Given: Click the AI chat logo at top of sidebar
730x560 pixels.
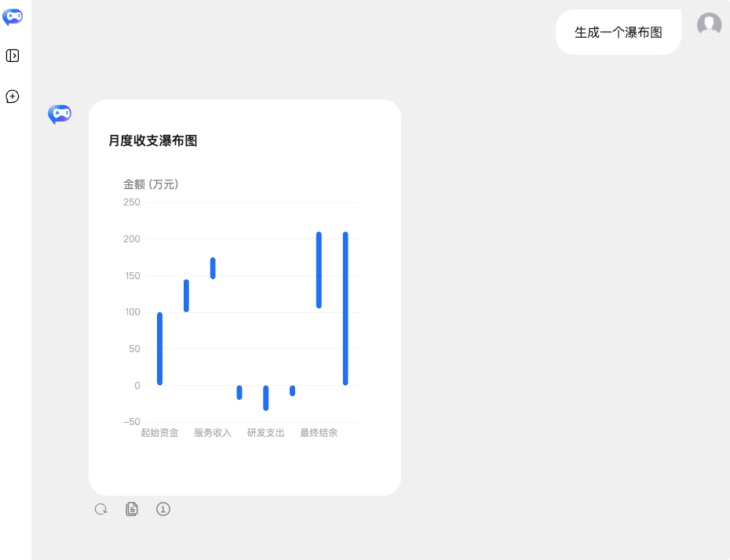Looking at the screenshot, I should [x=13, y=17].
